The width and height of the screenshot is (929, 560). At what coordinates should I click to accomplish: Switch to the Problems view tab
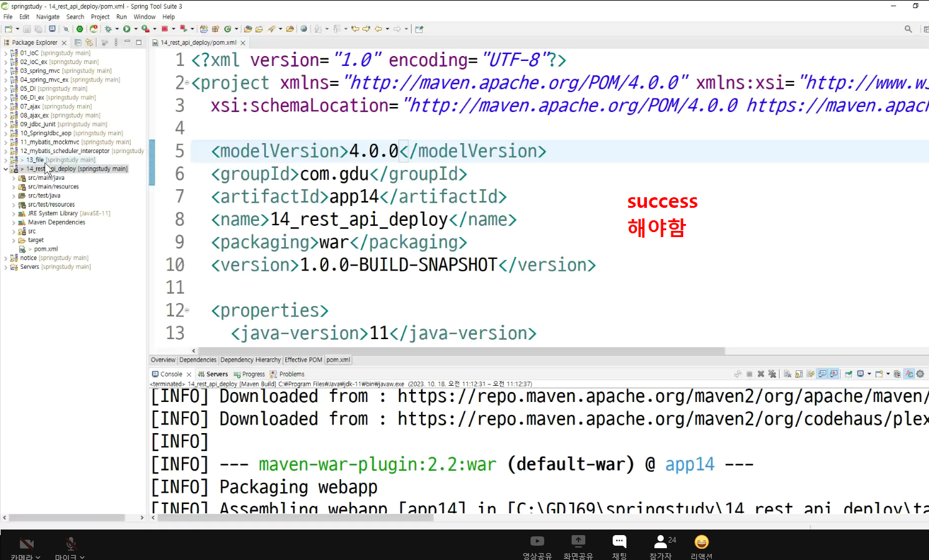(287, 374)
